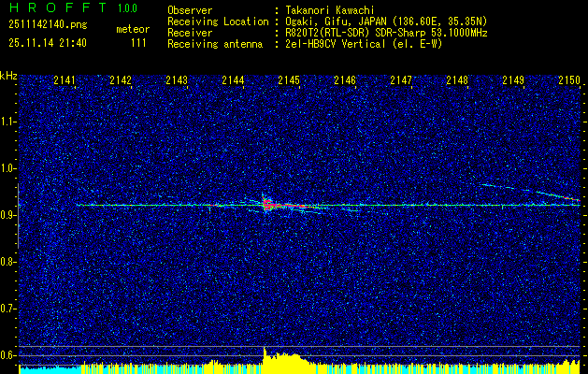Click the 2144 time marker
588x374 pixels.
pos(233,80)
